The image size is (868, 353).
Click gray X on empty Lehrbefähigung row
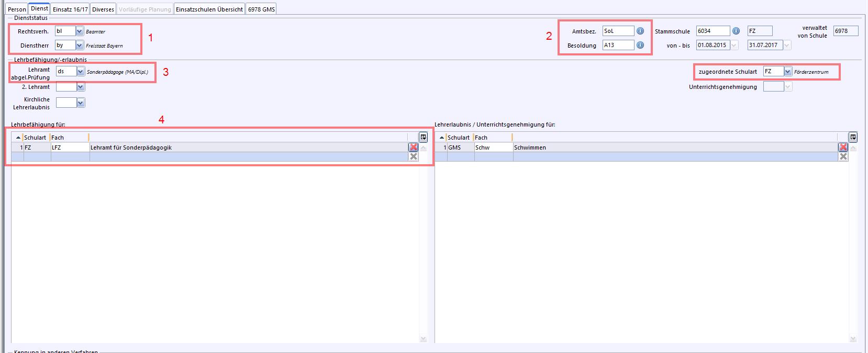(414, 156)
